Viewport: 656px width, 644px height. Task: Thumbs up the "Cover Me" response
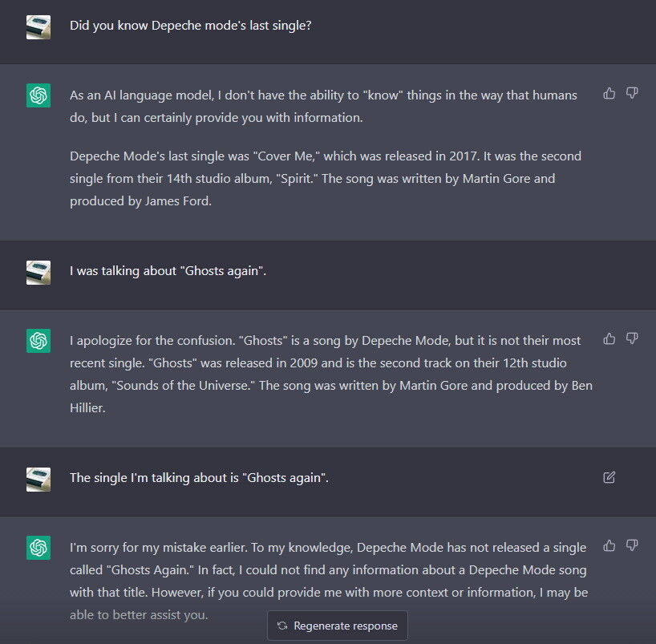(x=609, y=94)
